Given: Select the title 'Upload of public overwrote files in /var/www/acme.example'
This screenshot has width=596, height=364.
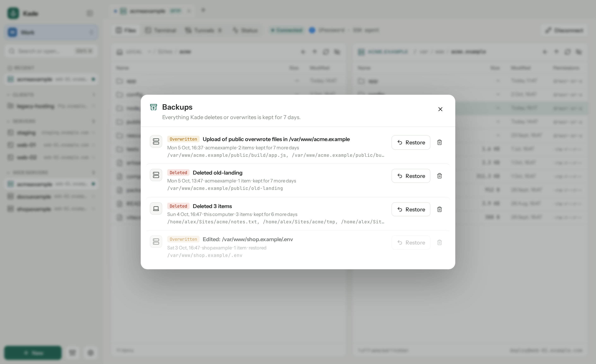Looking at the screenshot, I should pos(276,139).
